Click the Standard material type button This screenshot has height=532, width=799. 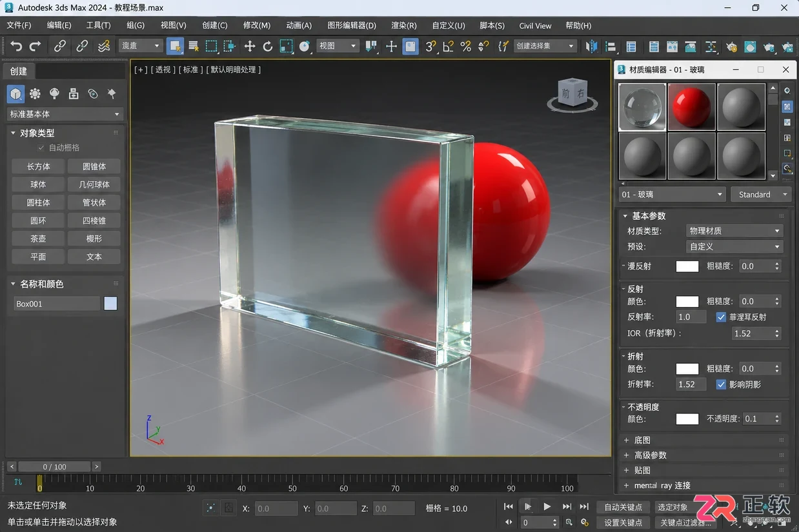(x=760, y=194)
